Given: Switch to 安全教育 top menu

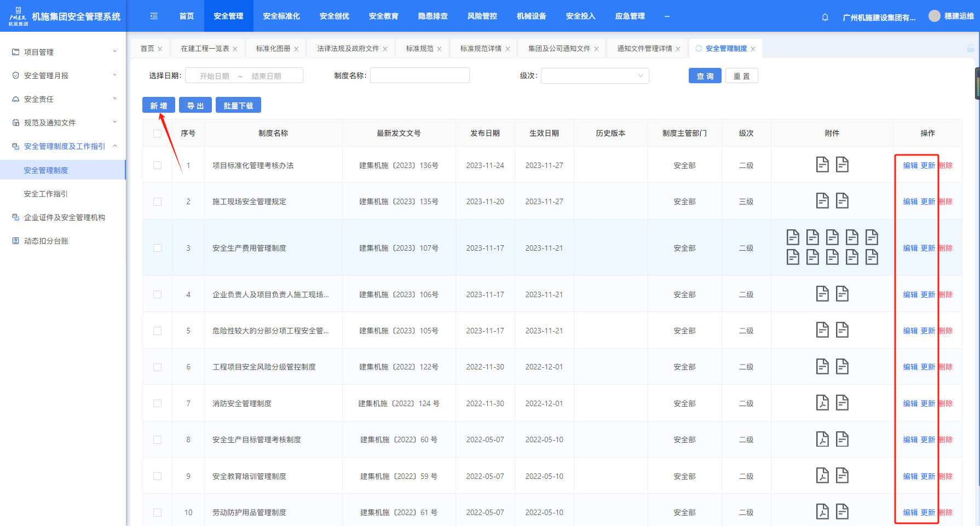Looking at the screenshot, I should point(383,16).
